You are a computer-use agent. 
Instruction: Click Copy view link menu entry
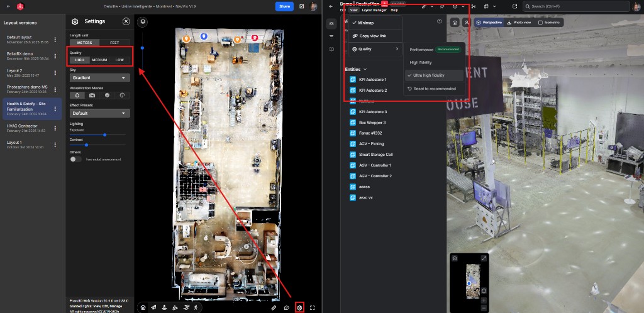pos(375,36)
